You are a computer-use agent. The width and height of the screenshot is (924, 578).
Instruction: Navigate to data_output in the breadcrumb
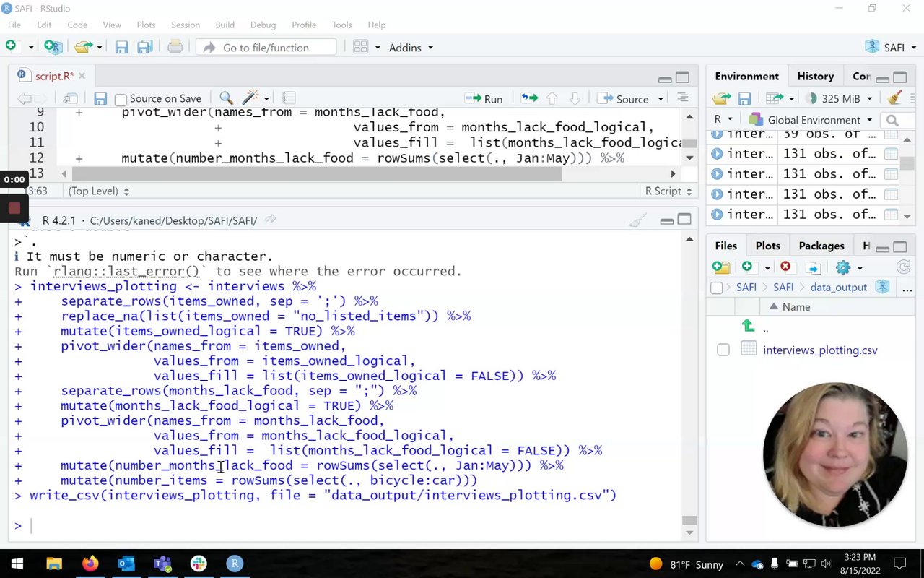point(838,288)
